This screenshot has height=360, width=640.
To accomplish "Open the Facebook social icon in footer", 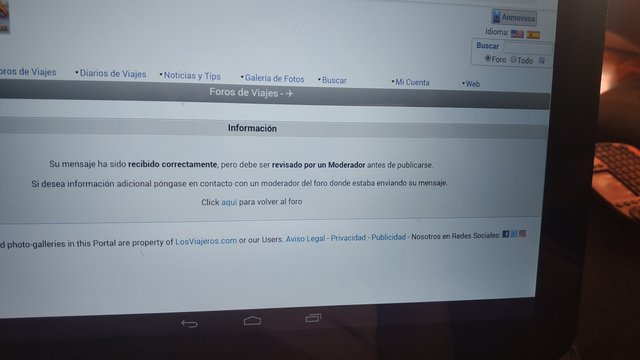I will [506, 234].
